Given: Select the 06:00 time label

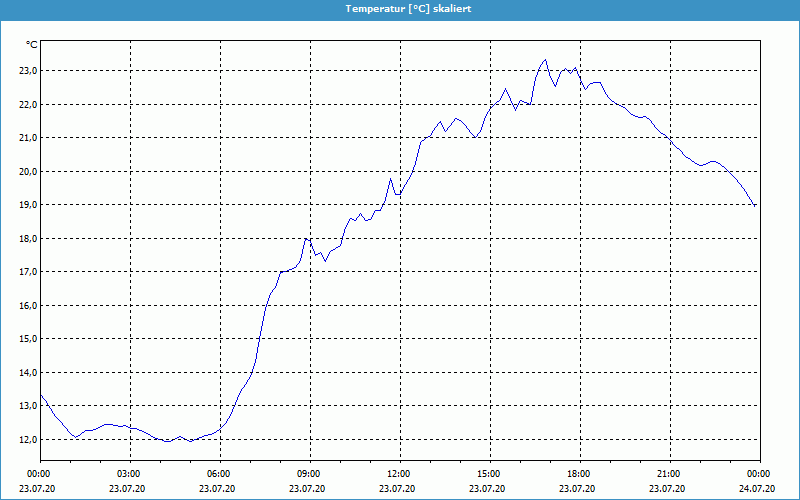Looking at the screenshot, I should 219,474.
